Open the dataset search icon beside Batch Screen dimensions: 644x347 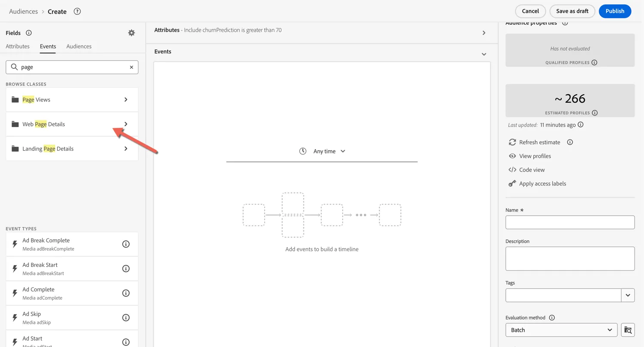(x=628, y=330)
